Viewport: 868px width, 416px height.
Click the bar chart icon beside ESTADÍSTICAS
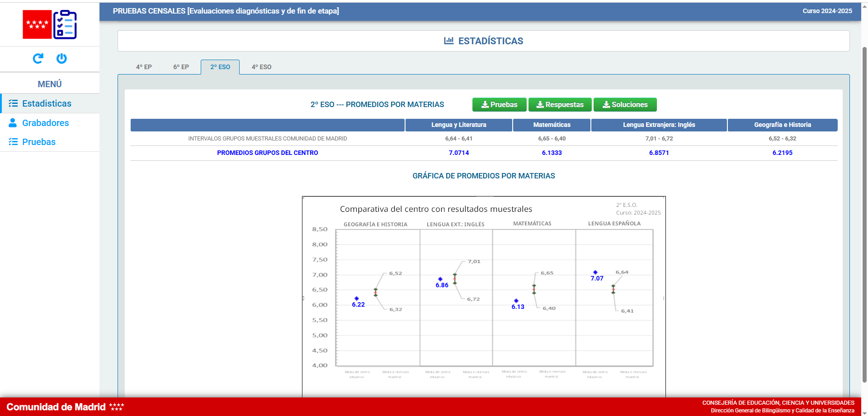pyautogui.click(x=448, y=41)
